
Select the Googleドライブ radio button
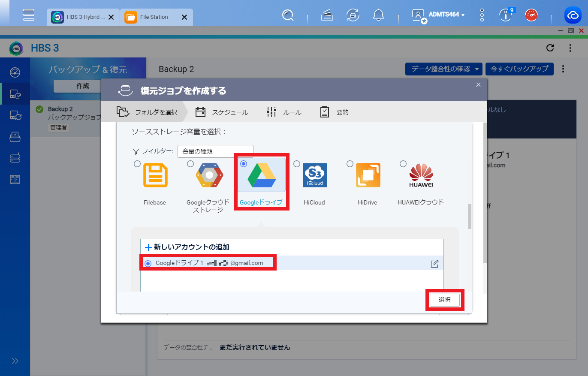coord(244,164)
